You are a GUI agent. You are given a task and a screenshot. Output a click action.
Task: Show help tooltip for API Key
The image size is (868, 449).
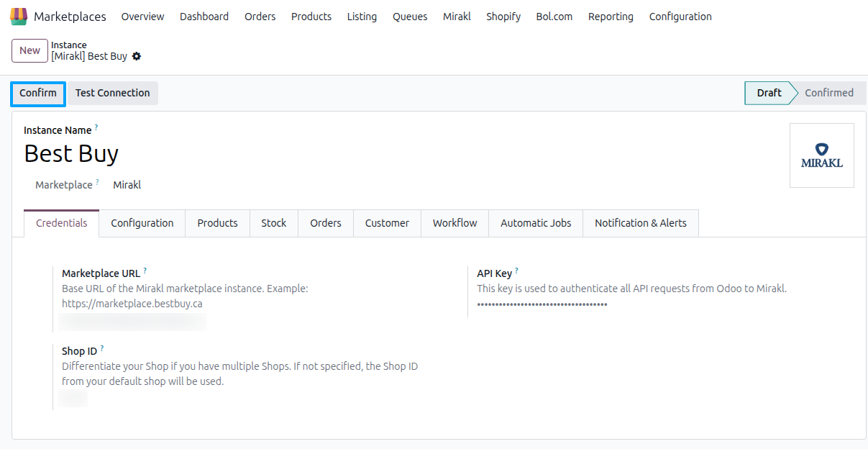[516, 271]
